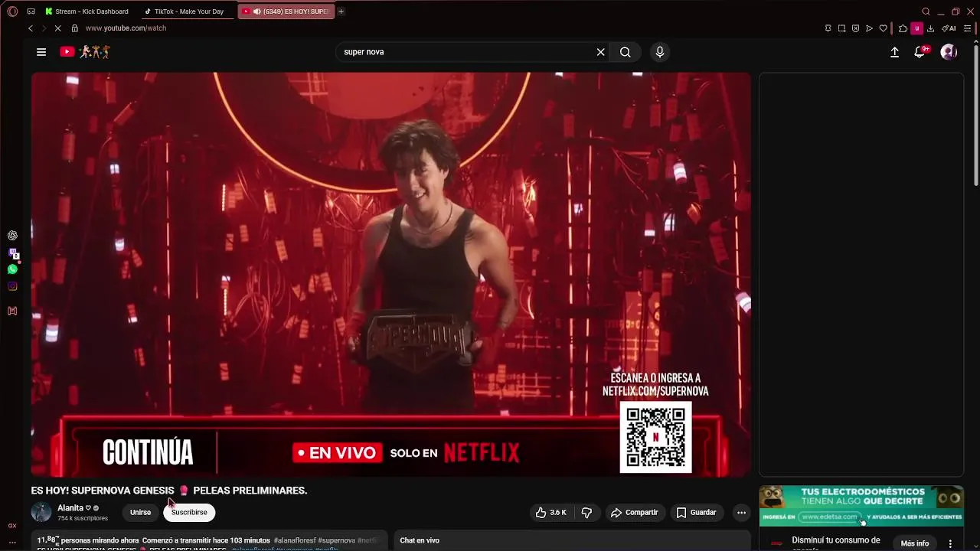Open the ad blocker shield icon
Screen dimensions: 980x551
pyautogui.click(x=855, y=28)
